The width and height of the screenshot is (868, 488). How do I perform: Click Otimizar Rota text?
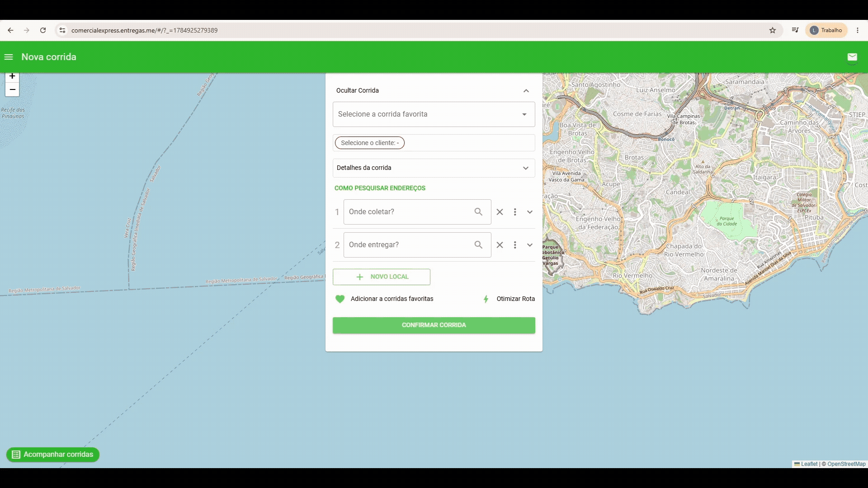(516, 299)
